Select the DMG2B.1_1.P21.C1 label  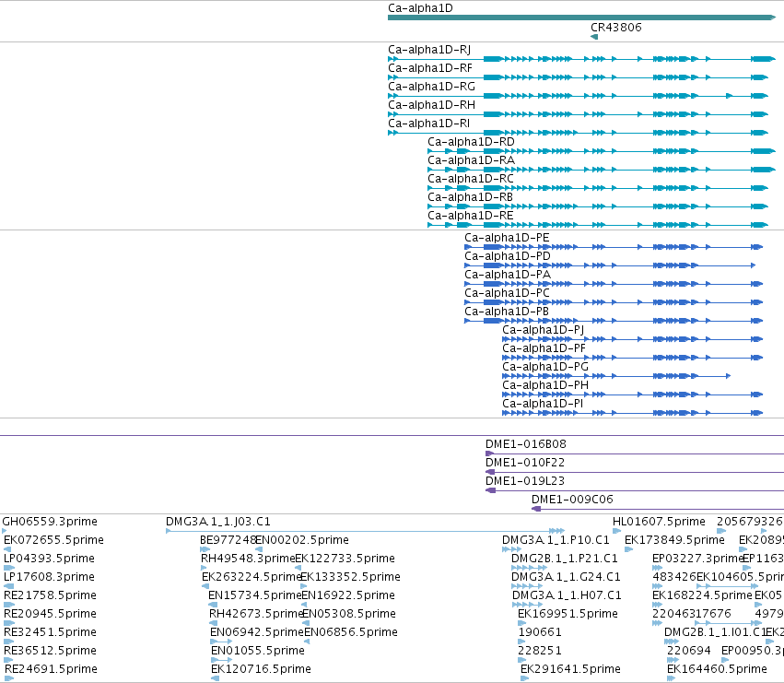[x=564, y=559]
